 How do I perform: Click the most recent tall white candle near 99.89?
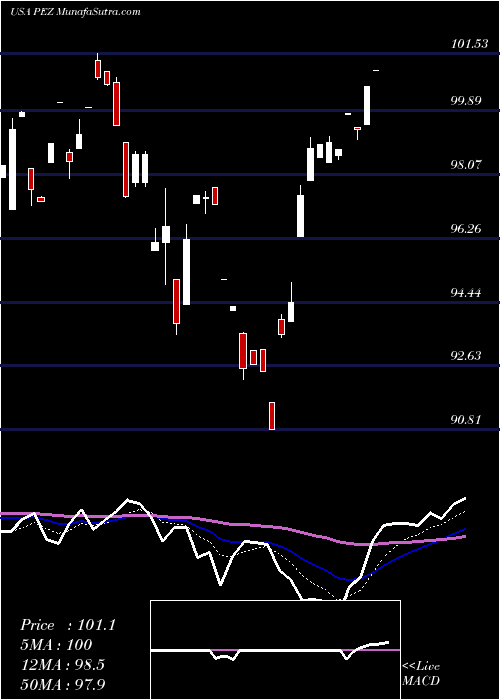click(367, 105)
